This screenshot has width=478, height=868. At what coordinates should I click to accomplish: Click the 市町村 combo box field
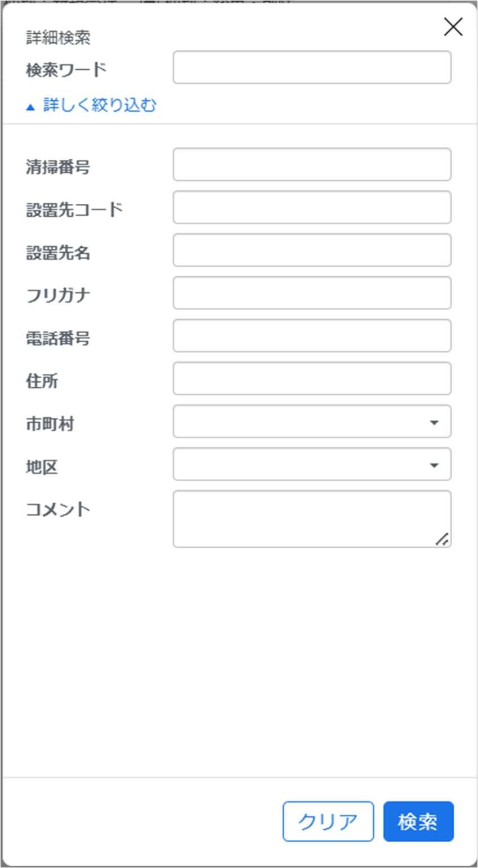[x=312, y=421]
